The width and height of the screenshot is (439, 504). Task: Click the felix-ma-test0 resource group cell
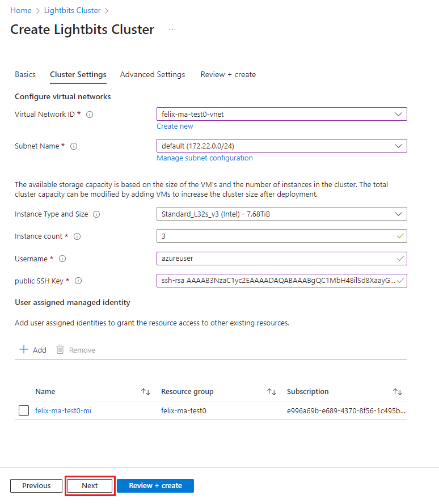pyautogui.click(x=184, y=411)
